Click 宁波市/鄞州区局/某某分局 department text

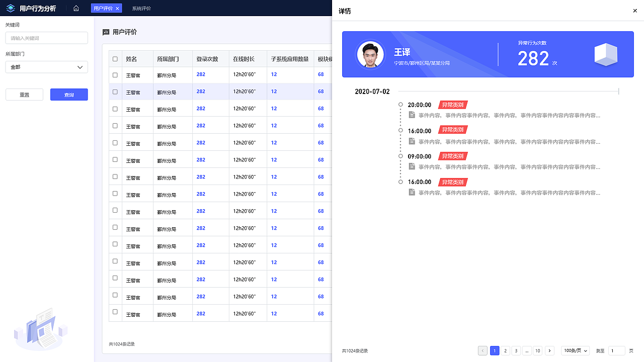tap(422, 63)
